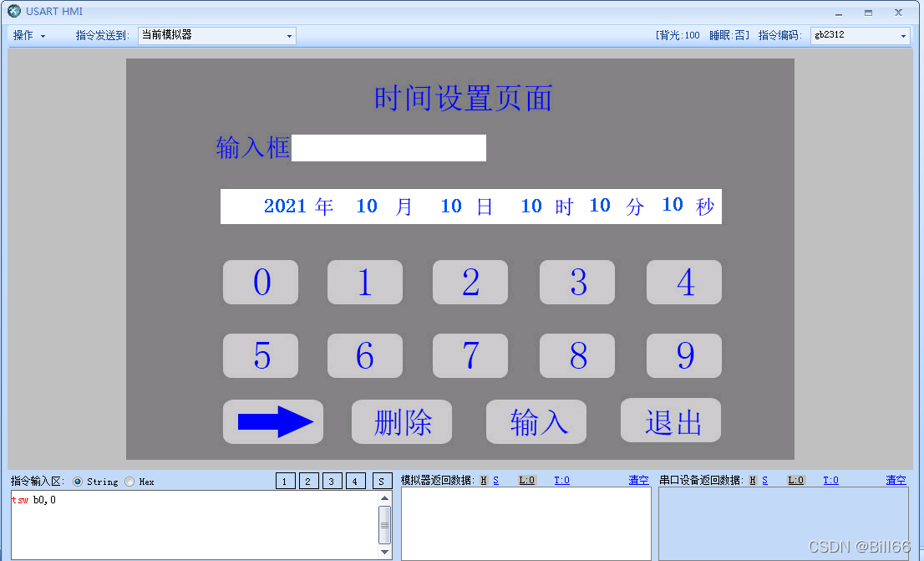Click the 时间设置页面 title text
This screenshot has height=561, width=924.
tap(463, 98)
